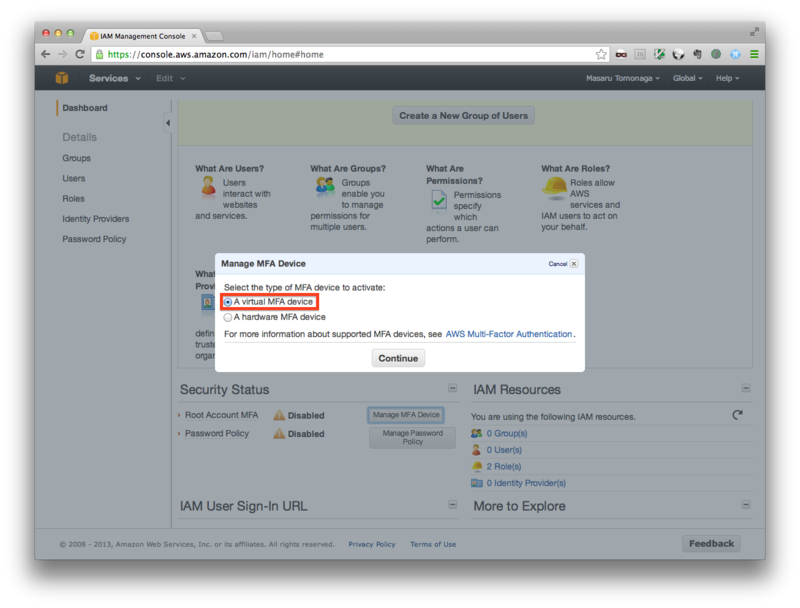800x608 pixels.
Task: Open Groups in the sidebar
Action: [x=77, y=158]
